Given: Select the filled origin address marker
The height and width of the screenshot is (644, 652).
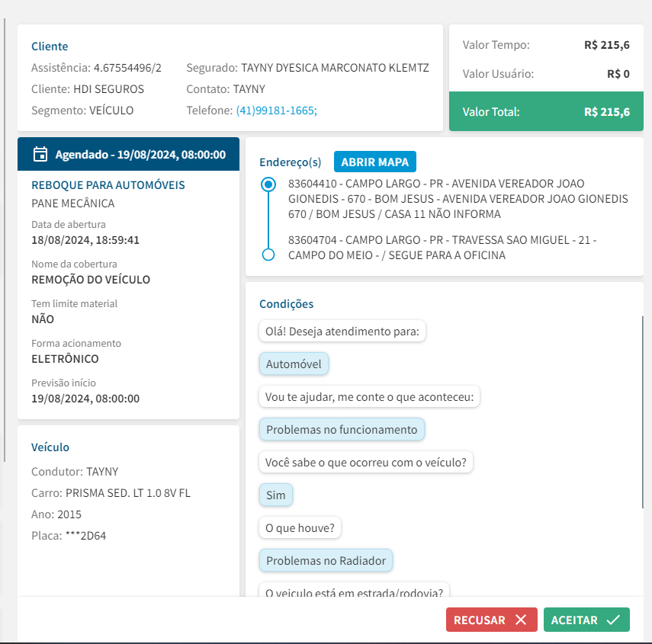Looking at the screenshot, I should click(x=268, y=184).
